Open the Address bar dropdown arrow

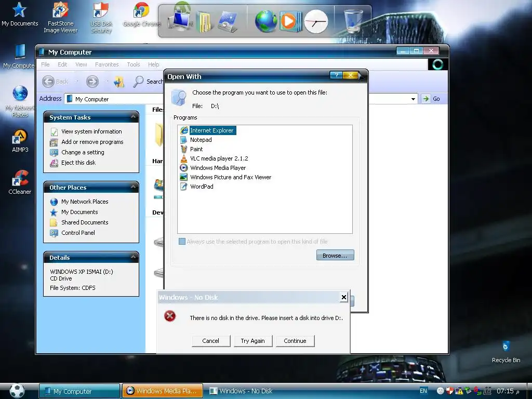click(x=413, y=99)
